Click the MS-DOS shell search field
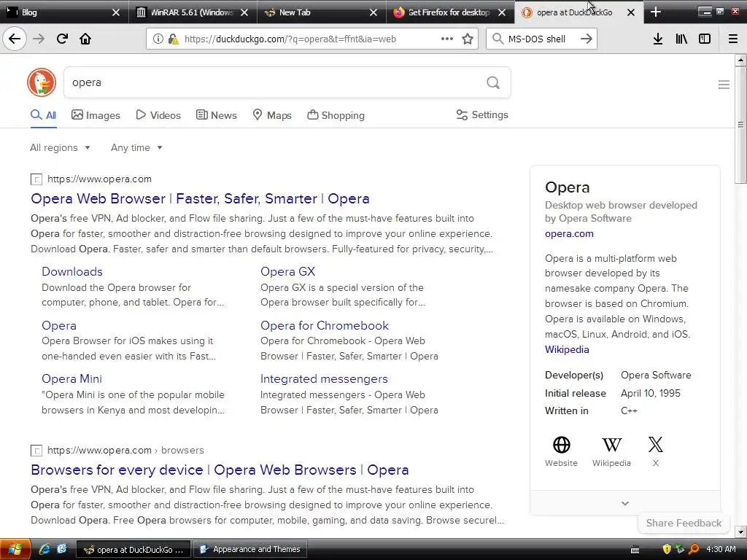The image size is (747, 560). click(x=541, y=39)
